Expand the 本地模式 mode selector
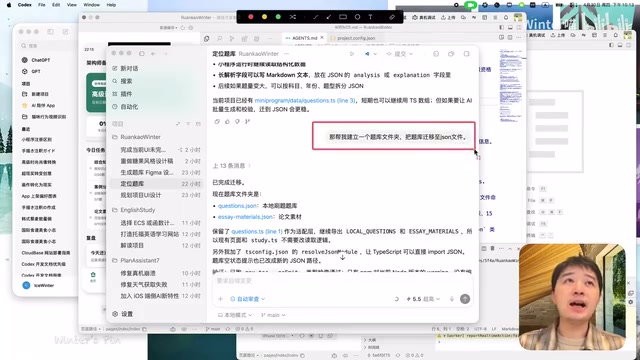 click(x=235, y=315)
